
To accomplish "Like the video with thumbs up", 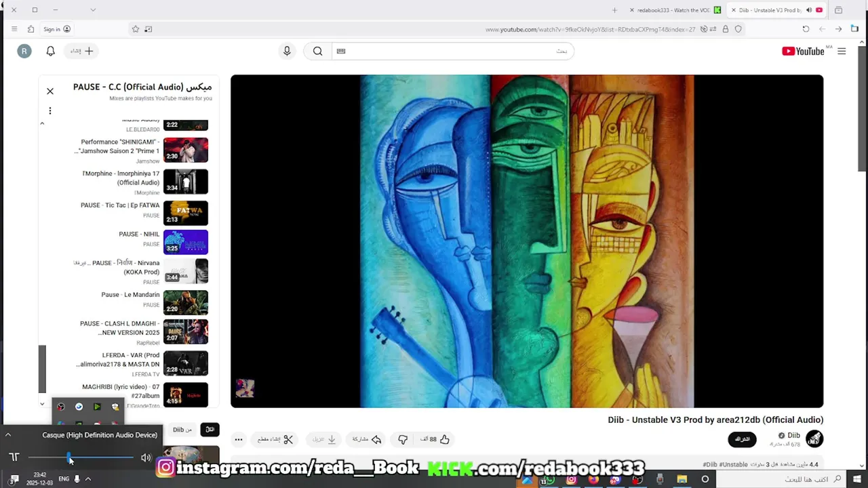I will (435, 439).
